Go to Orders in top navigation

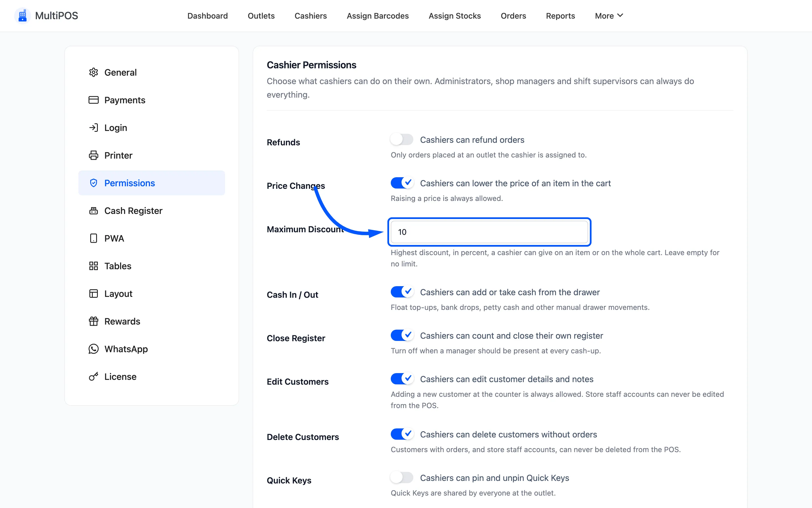(513, 16)
